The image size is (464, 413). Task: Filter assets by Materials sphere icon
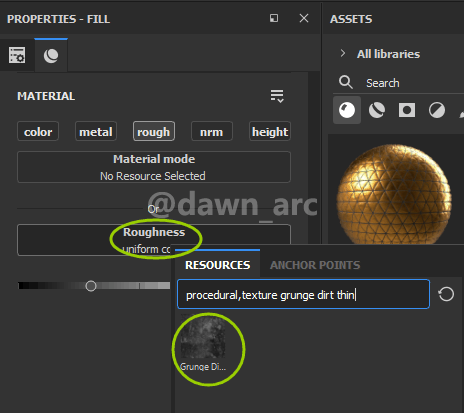click(347, 110)
